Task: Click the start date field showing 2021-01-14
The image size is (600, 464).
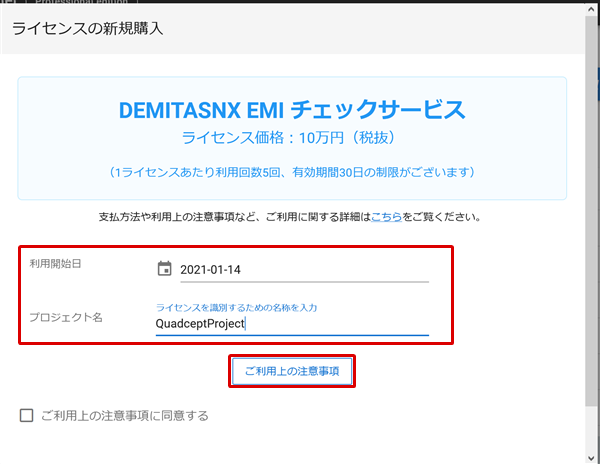Action: [x=304, y=270]
